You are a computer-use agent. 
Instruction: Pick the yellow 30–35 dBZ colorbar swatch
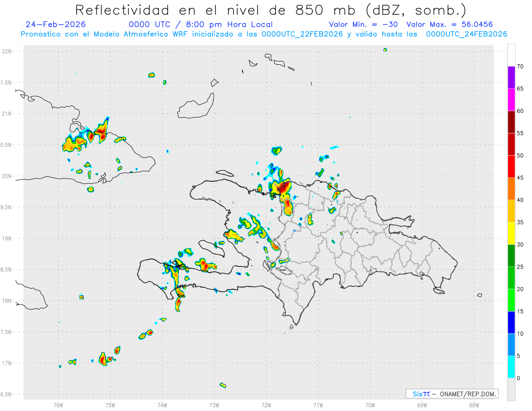click(511, 233)
